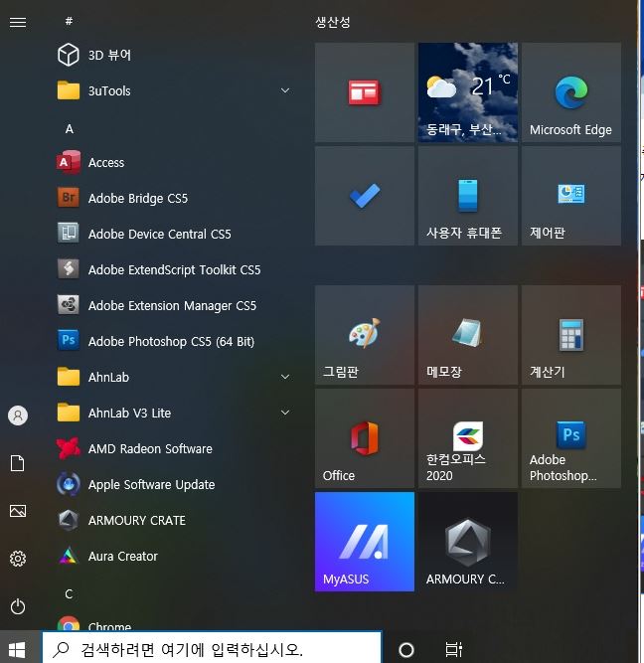Jump to the A letter header
The width and height of the screenshot is (644, 663).
(x=70, y=129)
